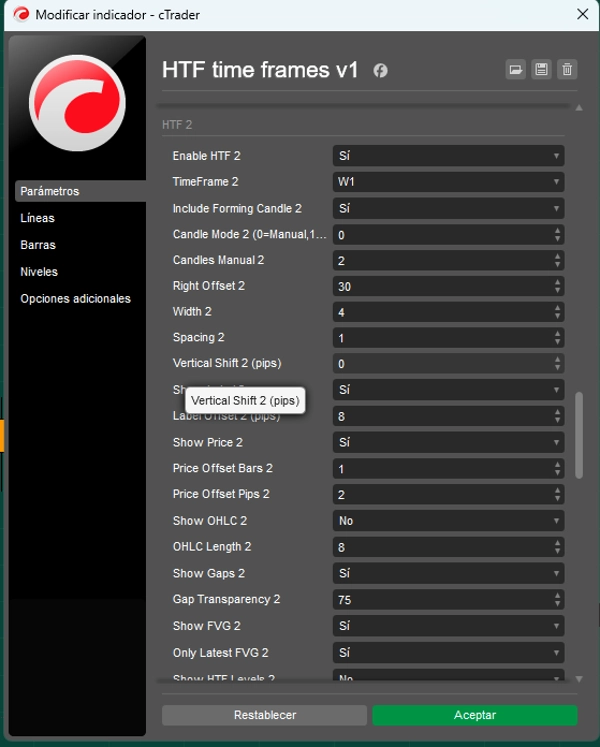Decrease Price Offset Bars 2 with down arrow
This screenshot has width=600, height=747.
pos(558,473)
